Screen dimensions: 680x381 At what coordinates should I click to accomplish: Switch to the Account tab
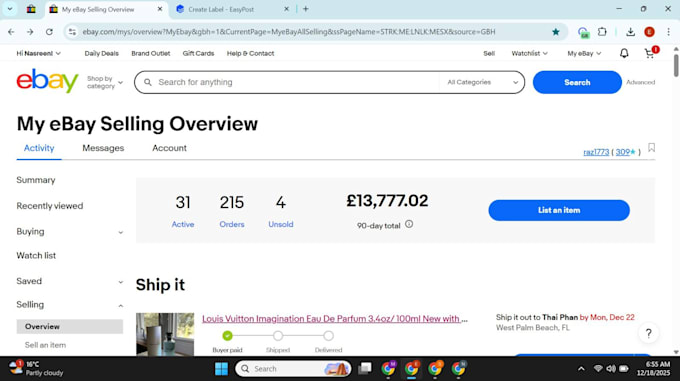click(169, 148)
